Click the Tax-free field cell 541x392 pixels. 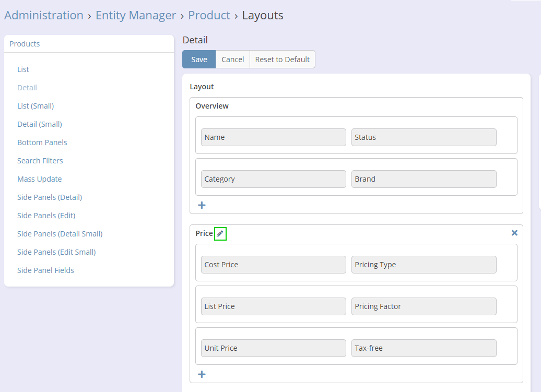[424, 348]
